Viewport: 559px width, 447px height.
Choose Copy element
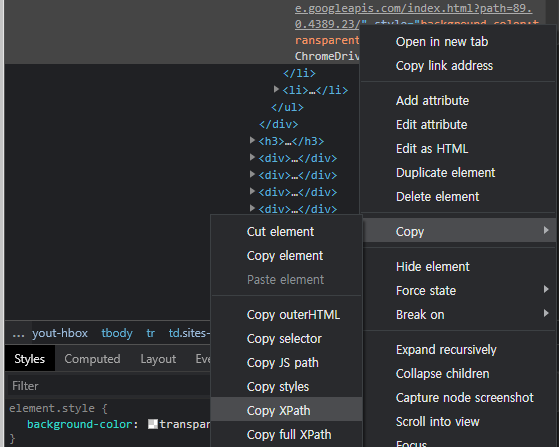pyautogui.click(x=285, y=256)
